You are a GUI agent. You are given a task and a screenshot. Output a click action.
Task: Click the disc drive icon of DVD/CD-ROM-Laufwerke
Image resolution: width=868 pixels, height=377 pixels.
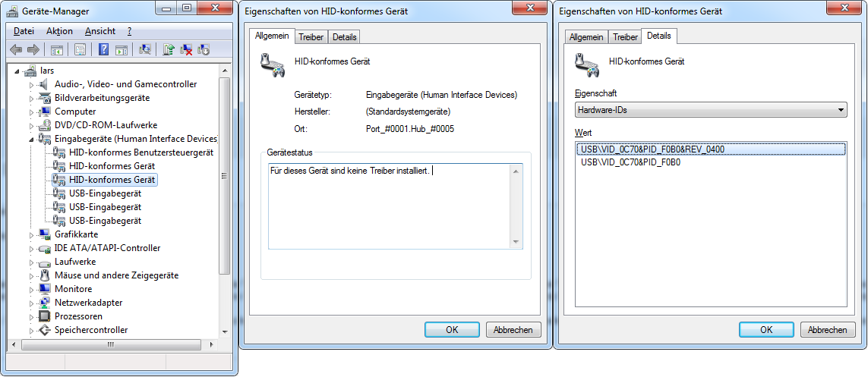pos(44,125)
